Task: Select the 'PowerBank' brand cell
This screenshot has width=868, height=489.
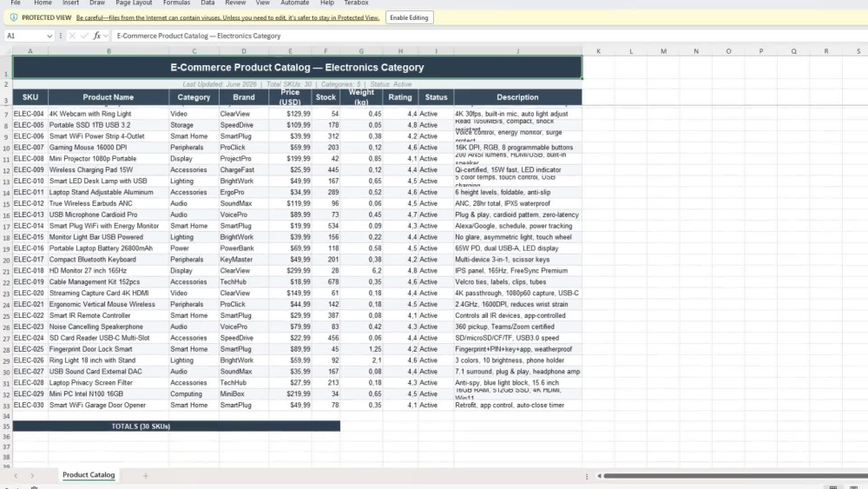Action: (x=244, y=248)
